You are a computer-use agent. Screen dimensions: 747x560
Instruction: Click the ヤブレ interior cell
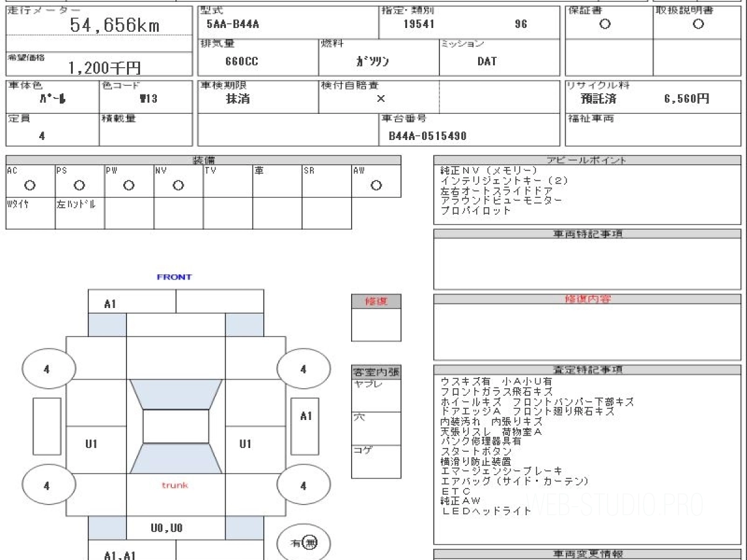376,395
